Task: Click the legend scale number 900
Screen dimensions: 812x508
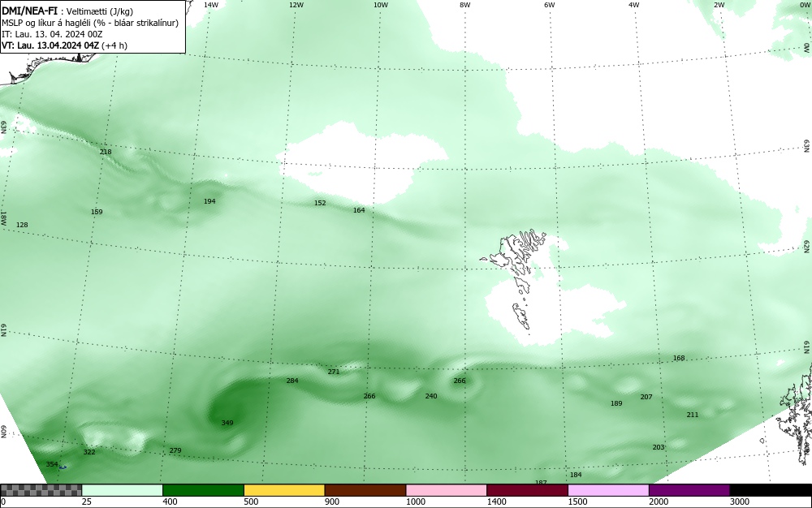Action: 332,502
